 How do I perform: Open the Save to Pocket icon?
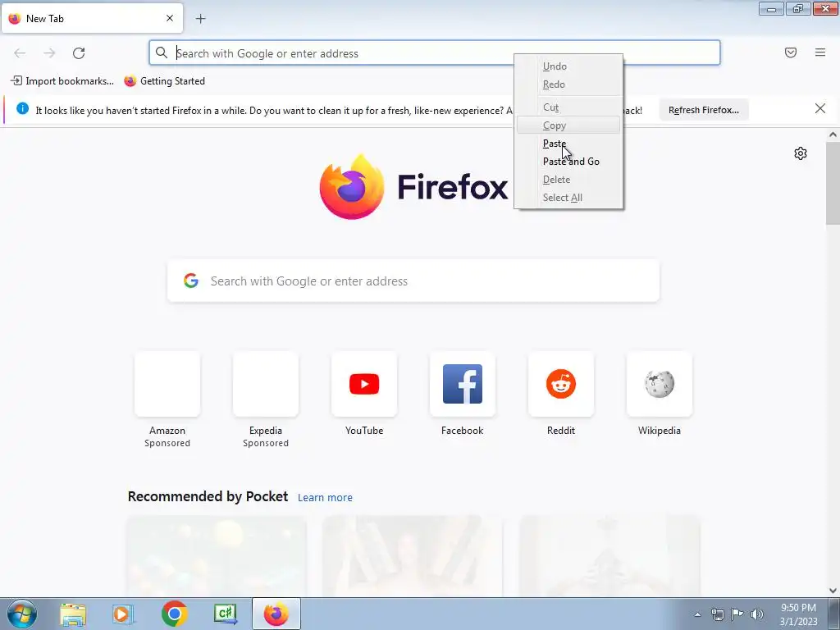pos(790,52)
